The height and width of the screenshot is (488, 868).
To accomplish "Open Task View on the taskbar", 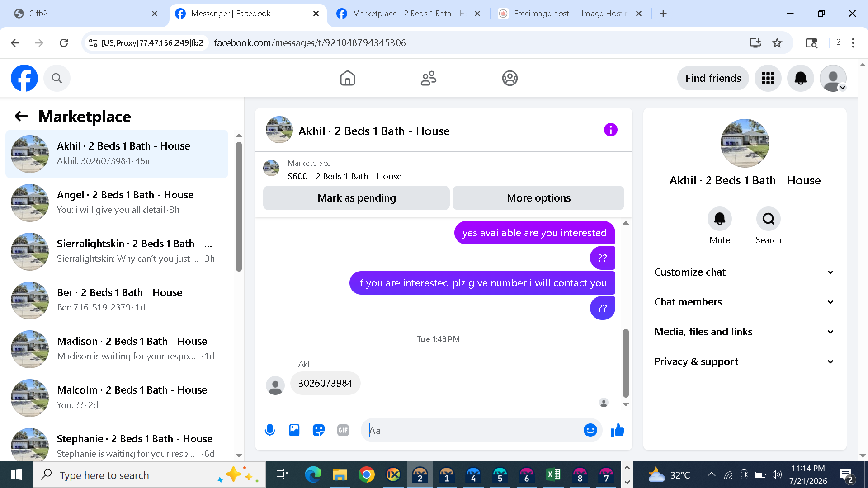I will click(282, 474).
